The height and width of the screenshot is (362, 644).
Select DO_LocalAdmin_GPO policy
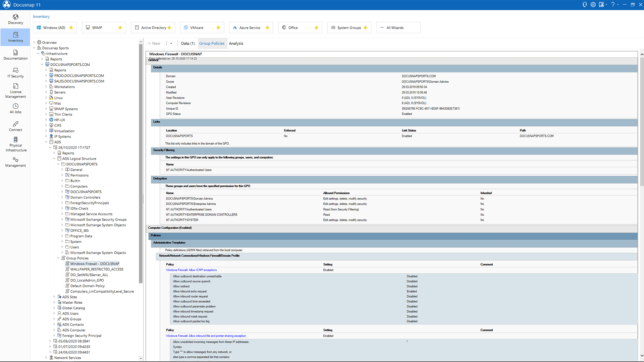[x=87, y=281]
